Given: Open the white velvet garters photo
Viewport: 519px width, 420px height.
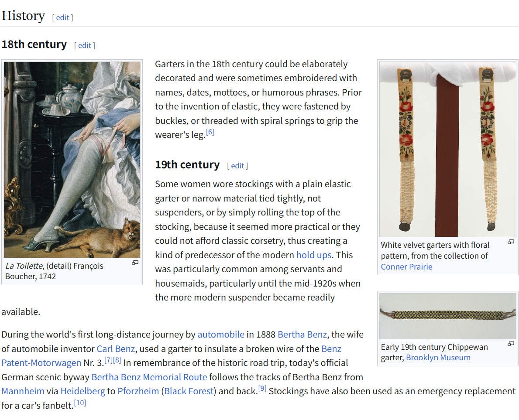Looking at the screenshot, I should pos(447,149).
